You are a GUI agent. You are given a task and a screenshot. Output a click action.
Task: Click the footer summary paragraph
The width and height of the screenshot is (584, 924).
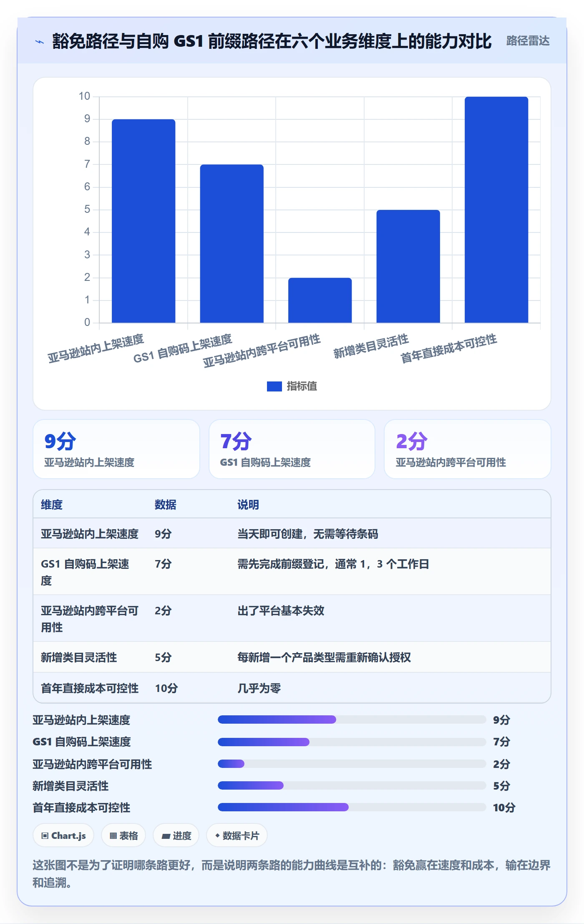tap(292, 874)
